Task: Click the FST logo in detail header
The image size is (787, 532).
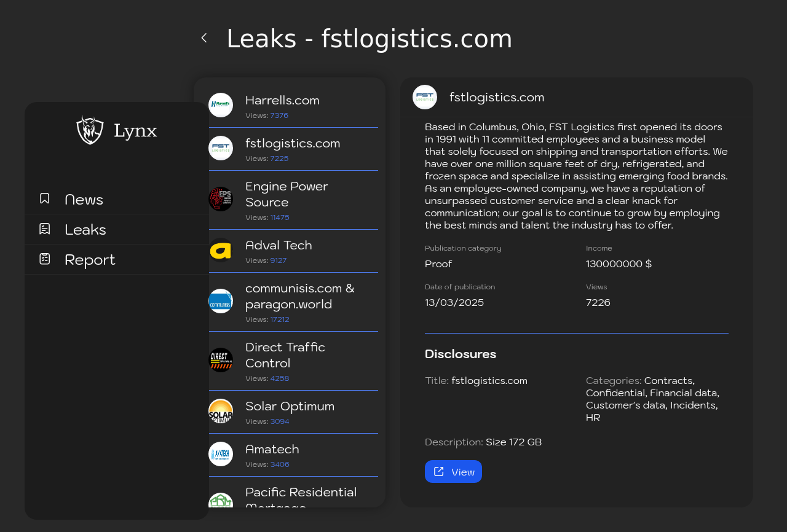Action: click(425, 97)
